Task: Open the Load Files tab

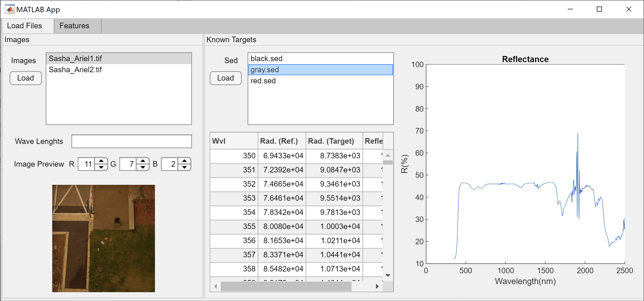Action: click(x=24, y=26)
